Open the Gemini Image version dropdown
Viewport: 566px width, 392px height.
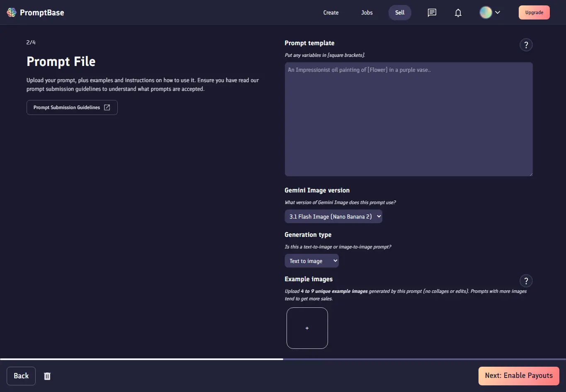[x=333, y=217]
